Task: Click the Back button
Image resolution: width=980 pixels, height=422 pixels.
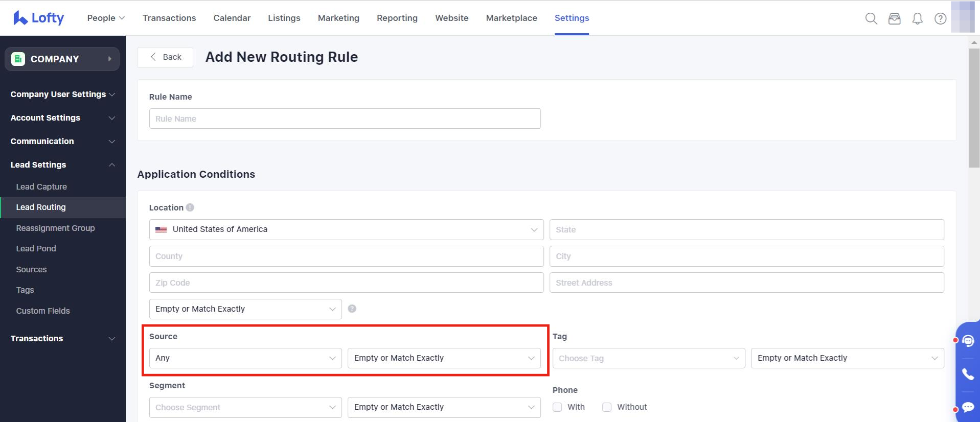Action: pyautogui.click(x=165, y=57)
